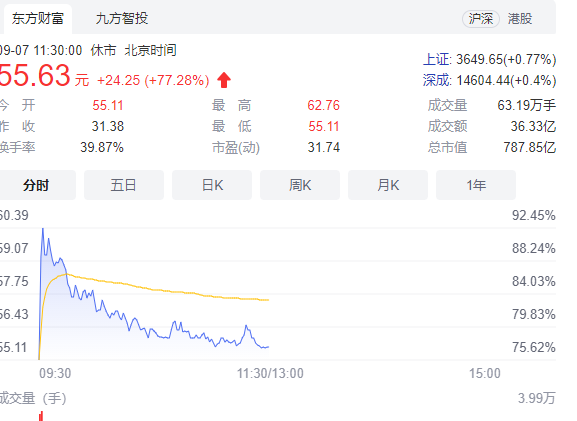Image resolution: width=577 pixels, height=421 pixels.
Task: Click the 换手率 value 39.87%
Action: point(102,148)
